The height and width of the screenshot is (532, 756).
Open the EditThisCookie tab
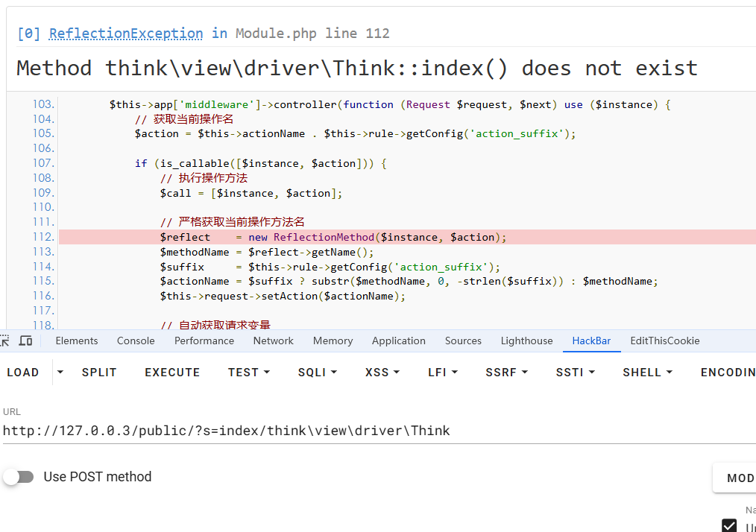(x=664, y=341)
